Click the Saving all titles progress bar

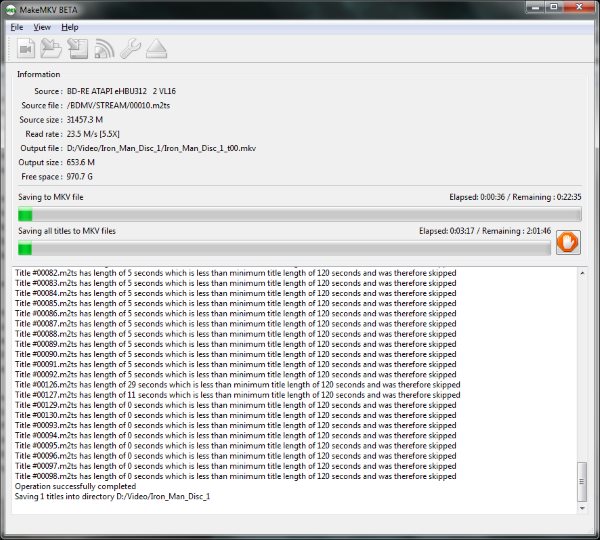pos(284,248)
